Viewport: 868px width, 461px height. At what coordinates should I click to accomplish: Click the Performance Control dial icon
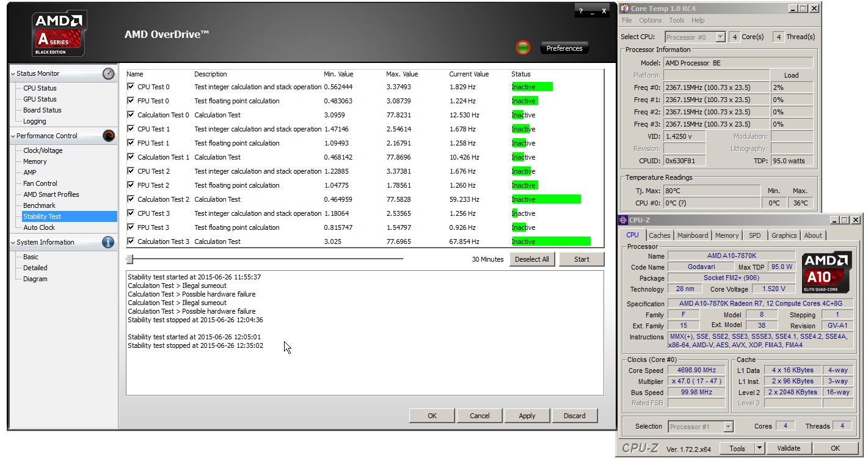(108, 136)
